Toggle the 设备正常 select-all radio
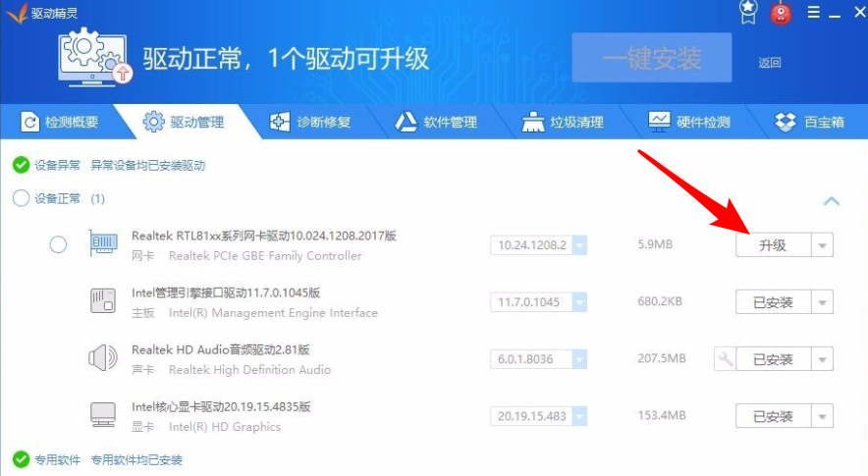The height and width of the screenshot is (476, 868). click(x=21, y=198)
